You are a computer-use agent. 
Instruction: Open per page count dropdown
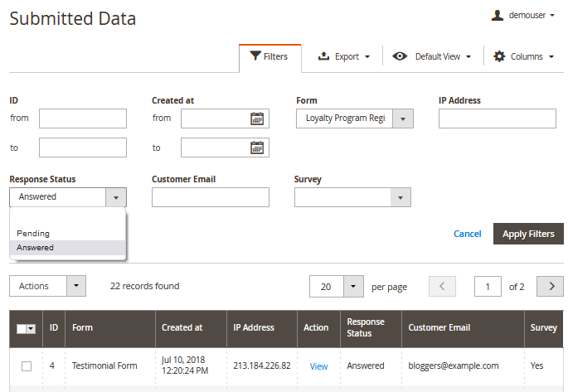pos(354,287)
